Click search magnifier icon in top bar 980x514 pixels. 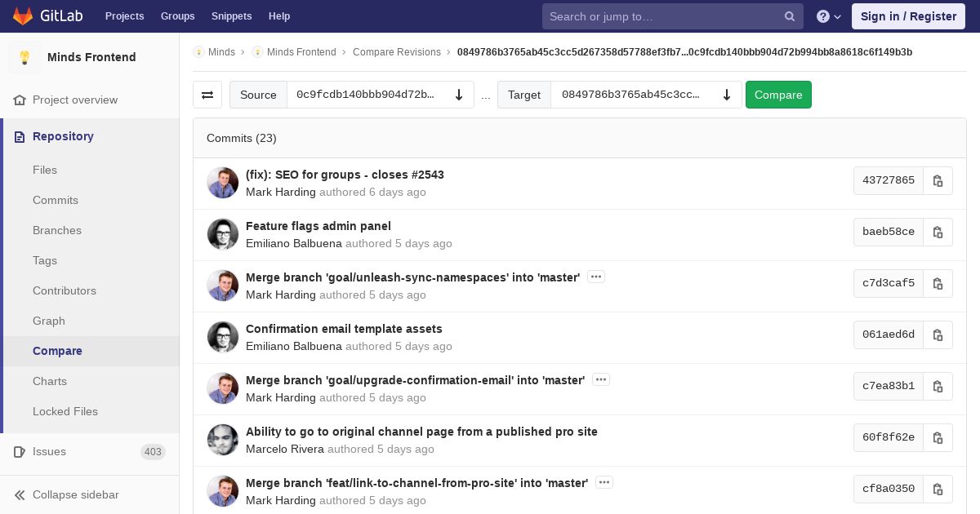[790, 16]
